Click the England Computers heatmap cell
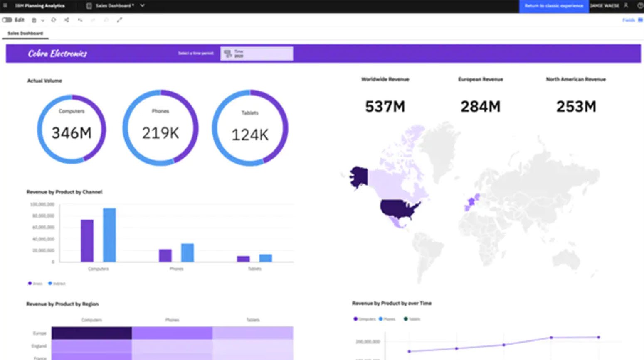Screen dimensions: 644x360 pyautogui.click(x=91, y=346)
